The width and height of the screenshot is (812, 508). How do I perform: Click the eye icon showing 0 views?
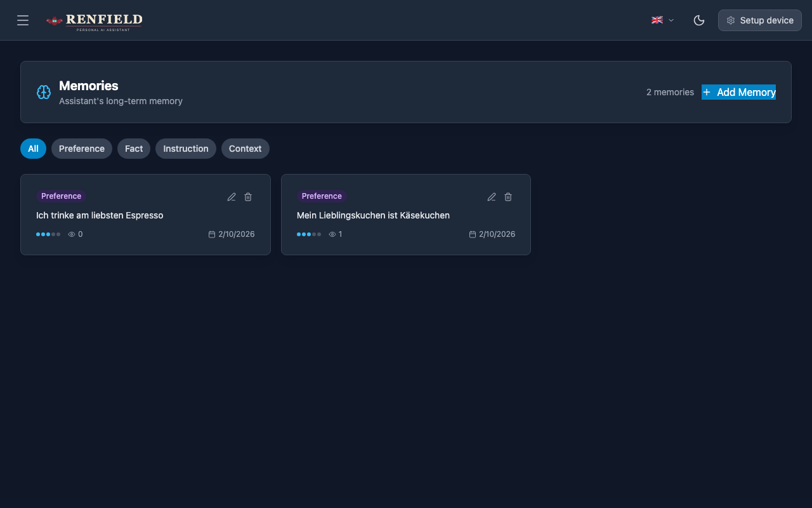[71, 234]
